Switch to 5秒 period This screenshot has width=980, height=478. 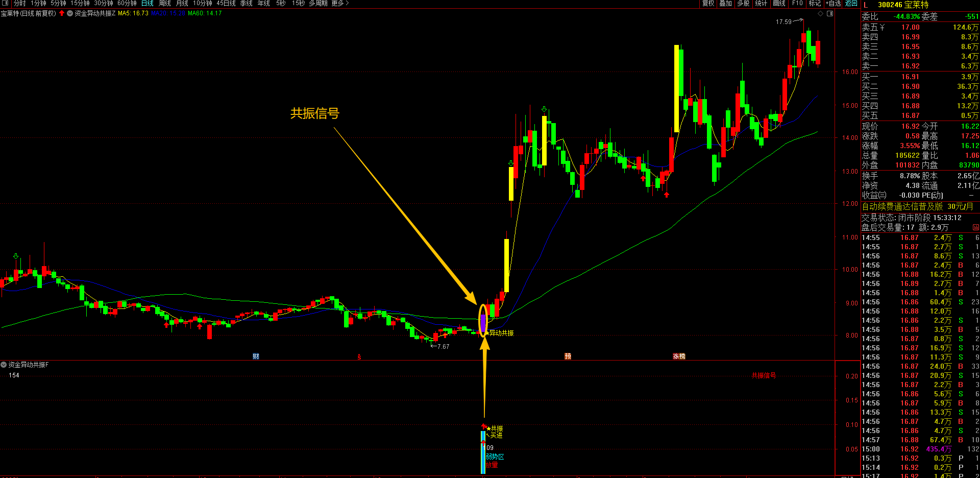pyautogui.click(x=281, y=3)
